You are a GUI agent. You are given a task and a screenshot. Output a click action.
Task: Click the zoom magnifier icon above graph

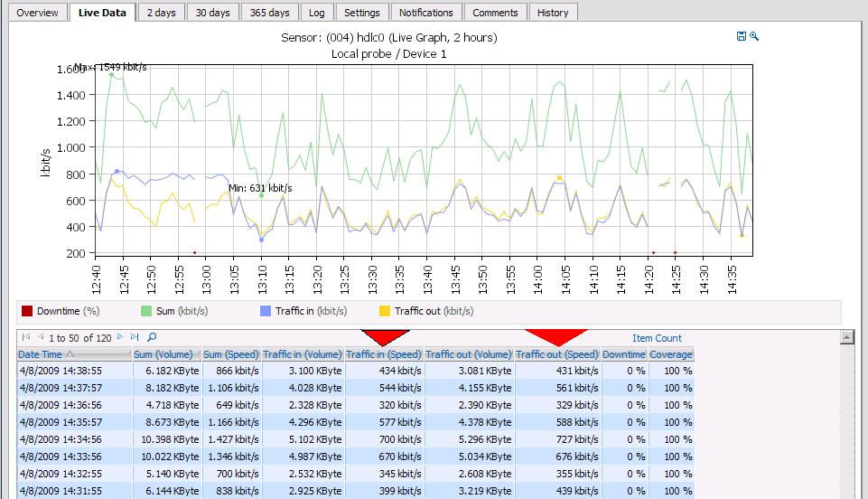[x=754, y=36]
